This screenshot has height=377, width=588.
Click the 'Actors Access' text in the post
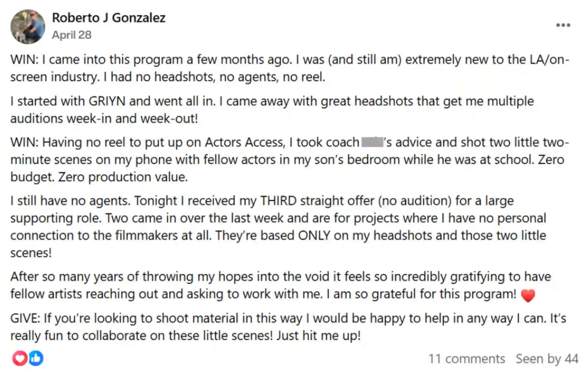(x=245, y=142)
